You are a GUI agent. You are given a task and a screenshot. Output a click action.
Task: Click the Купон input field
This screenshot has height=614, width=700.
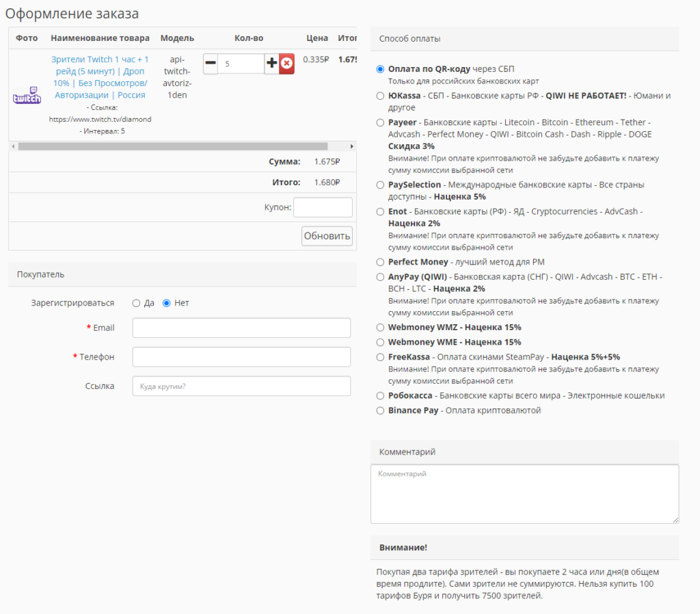[323, 207]
